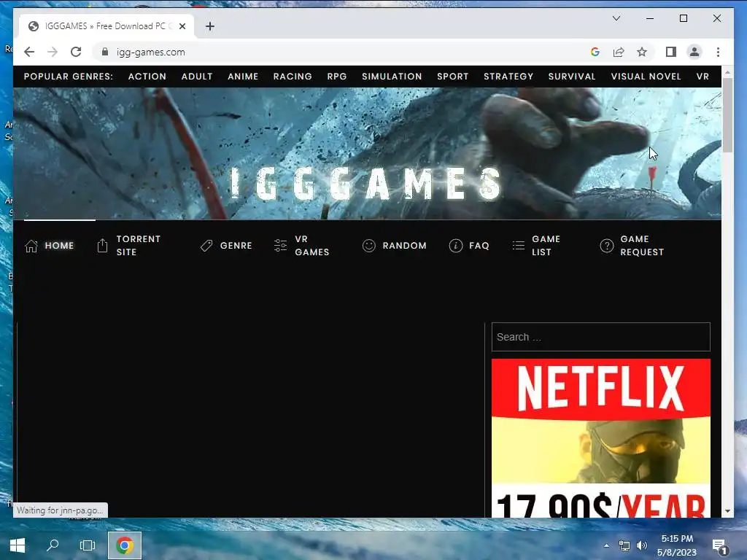Screen dimensions: 747x560
Task: Expand the tab search chevron
Action: [616, 18]
